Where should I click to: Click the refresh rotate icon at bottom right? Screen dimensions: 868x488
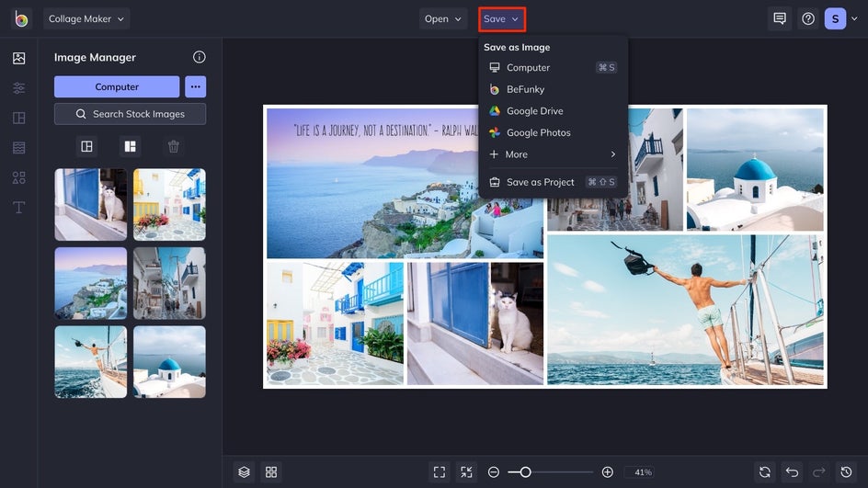click(x=765, y=472)
